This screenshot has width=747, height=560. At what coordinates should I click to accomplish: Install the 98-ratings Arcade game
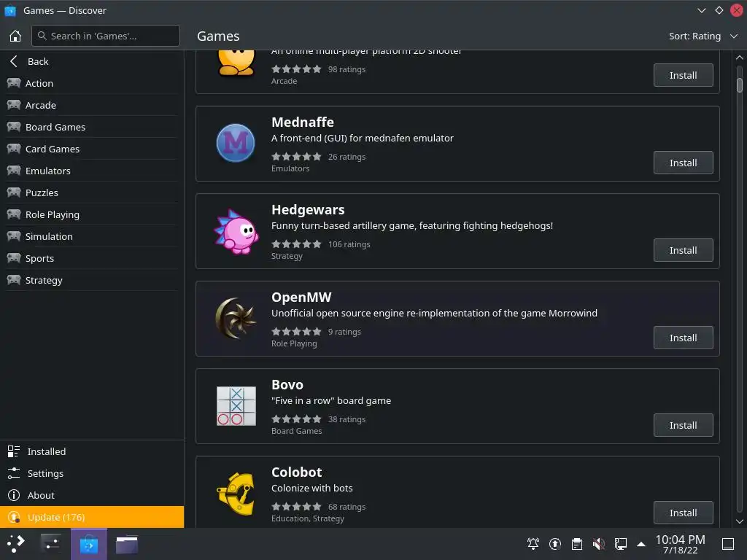(x=683, y=75)
